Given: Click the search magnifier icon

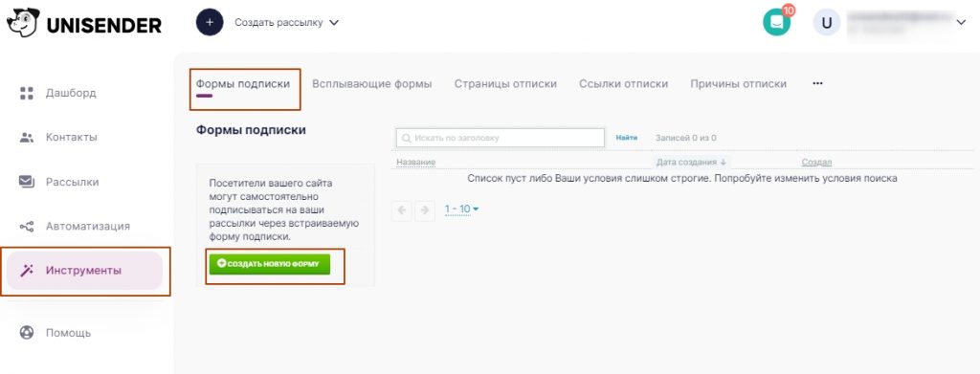Looking at the screenshot, I should coord(406,138).
